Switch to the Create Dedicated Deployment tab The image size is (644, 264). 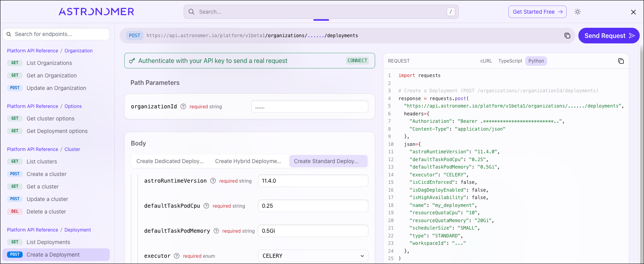(170, 161)
